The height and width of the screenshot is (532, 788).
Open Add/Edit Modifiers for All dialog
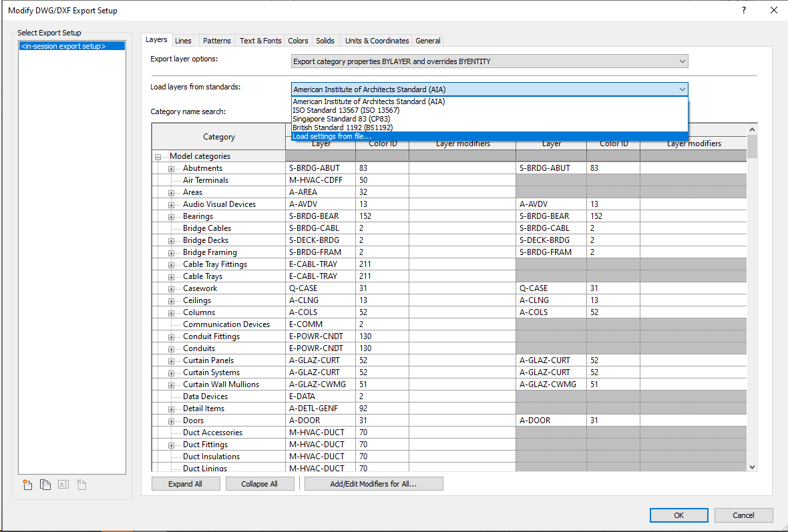373,483
